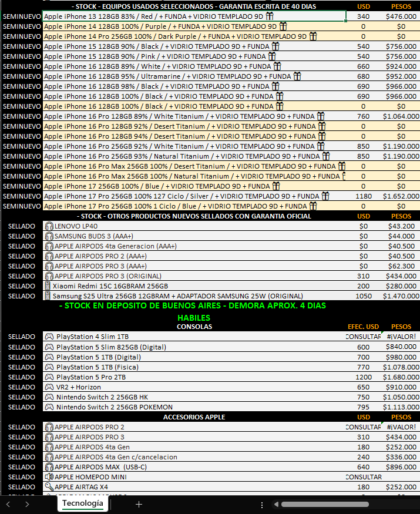
Task: Click gamepad icon beside Nintendo Switch 2 256GB POKEMON
Action: (x=49, y=407)
